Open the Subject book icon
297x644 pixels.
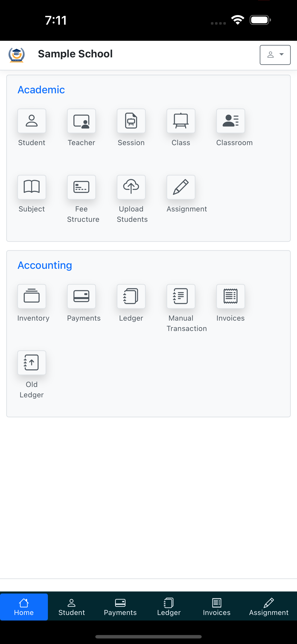tap(32, 187)
